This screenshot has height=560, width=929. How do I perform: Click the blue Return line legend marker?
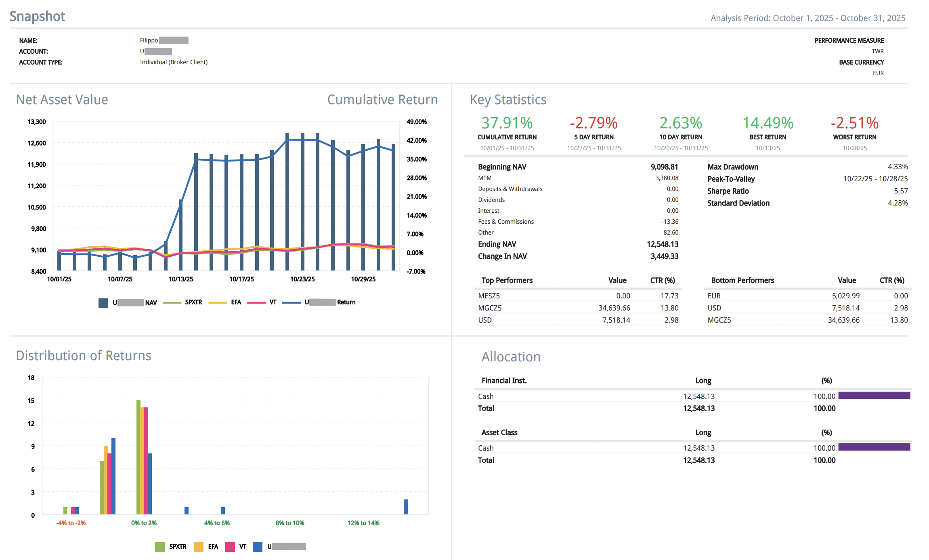point(291,302)
